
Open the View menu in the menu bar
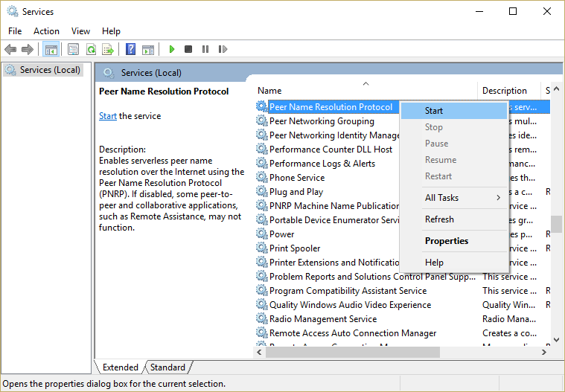pyautogui.click(x=80, y=31)
